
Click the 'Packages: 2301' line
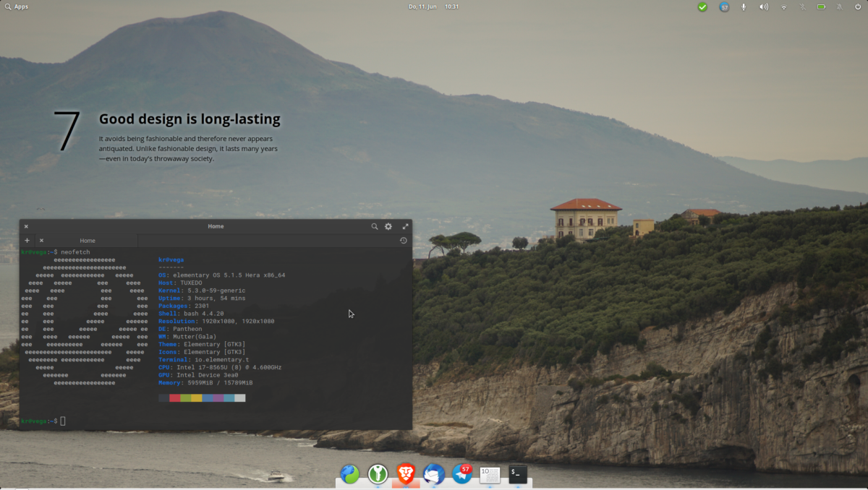[x=184, y=306]
